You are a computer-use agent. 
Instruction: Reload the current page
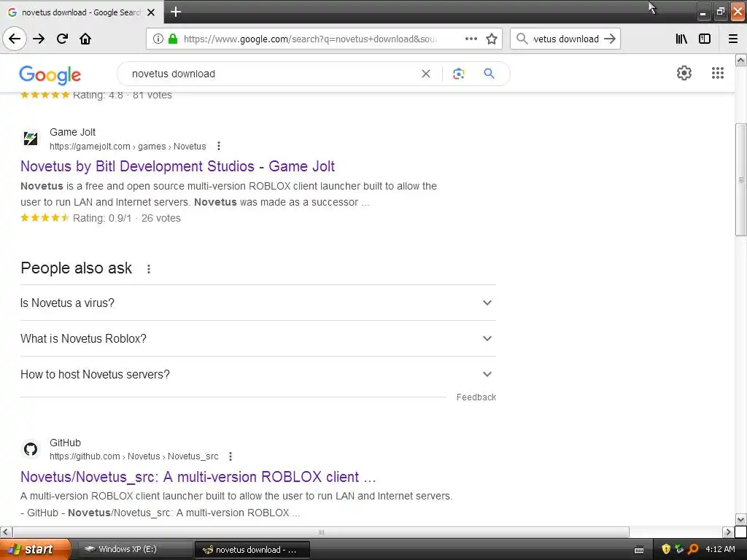tap(62, 39)
